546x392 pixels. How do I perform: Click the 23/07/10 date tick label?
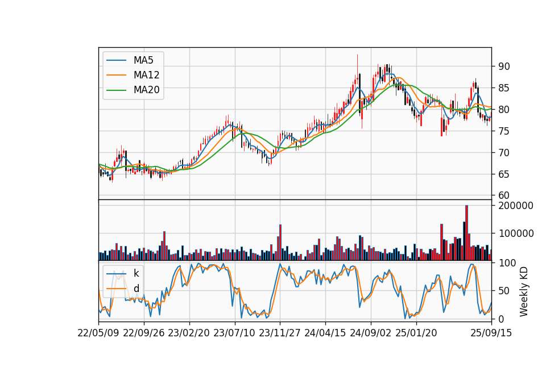click(234, 333)
